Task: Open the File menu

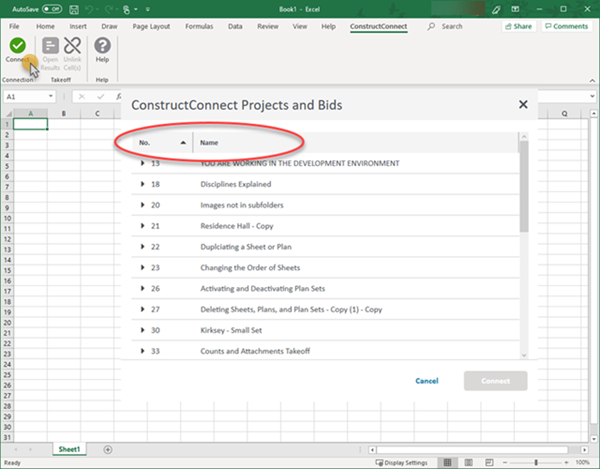Action: (x=14, y=26)
